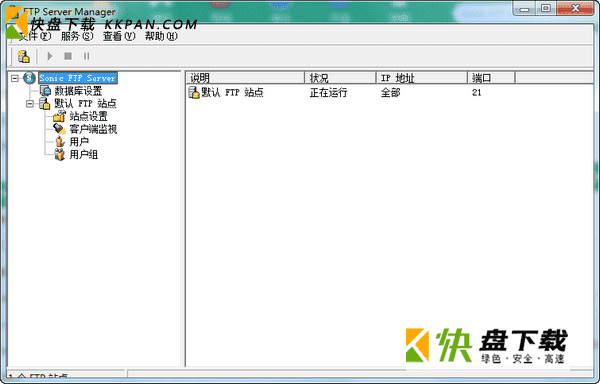This screenshot has height=384, width=600.
Task: Select 默认 FTP 站点 in the tree
Action: 85,104
